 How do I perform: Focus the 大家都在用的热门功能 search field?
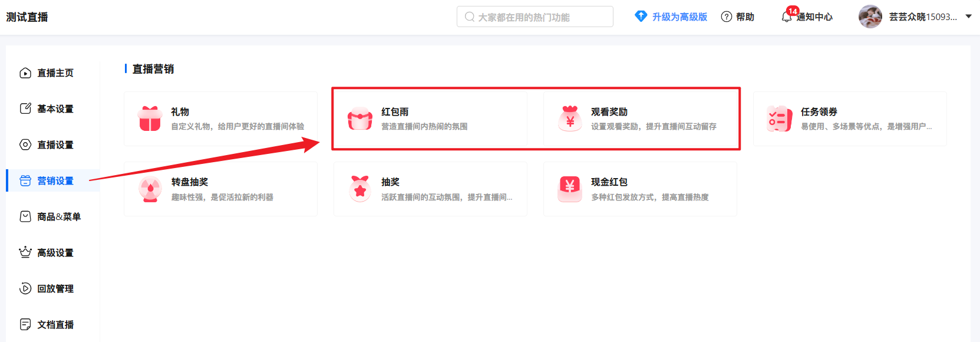pyautogui.click(x=534, y=17)
